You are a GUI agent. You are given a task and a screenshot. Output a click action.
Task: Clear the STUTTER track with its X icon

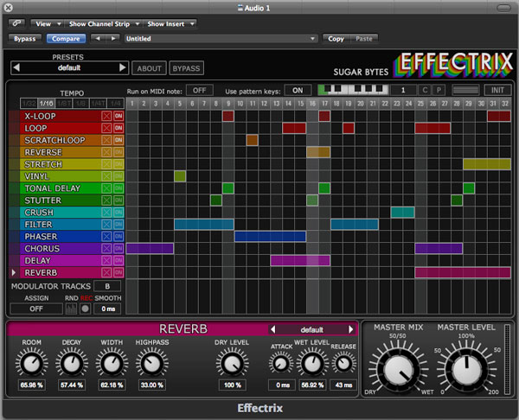tap(106, 200)
